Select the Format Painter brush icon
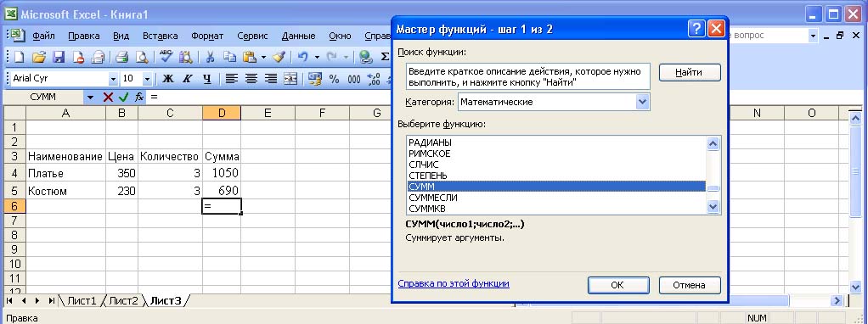 tap(279, 57)
